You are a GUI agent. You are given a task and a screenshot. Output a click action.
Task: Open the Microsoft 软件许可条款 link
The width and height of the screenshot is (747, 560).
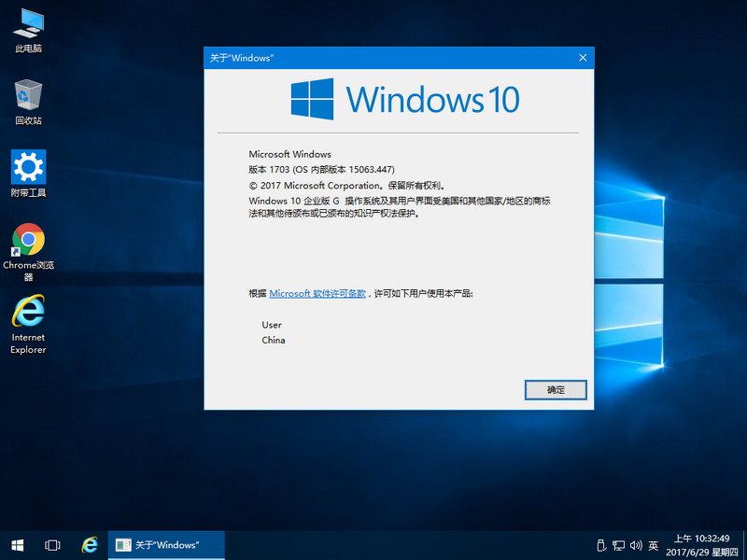(x=317, y=294)
